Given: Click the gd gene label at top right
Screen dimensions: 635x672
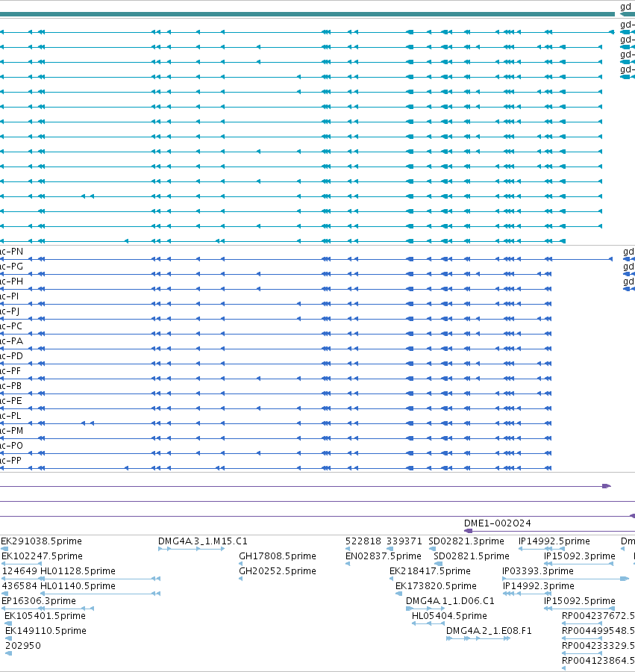Looking at the screenshot, I should click(x=625, y=7).
